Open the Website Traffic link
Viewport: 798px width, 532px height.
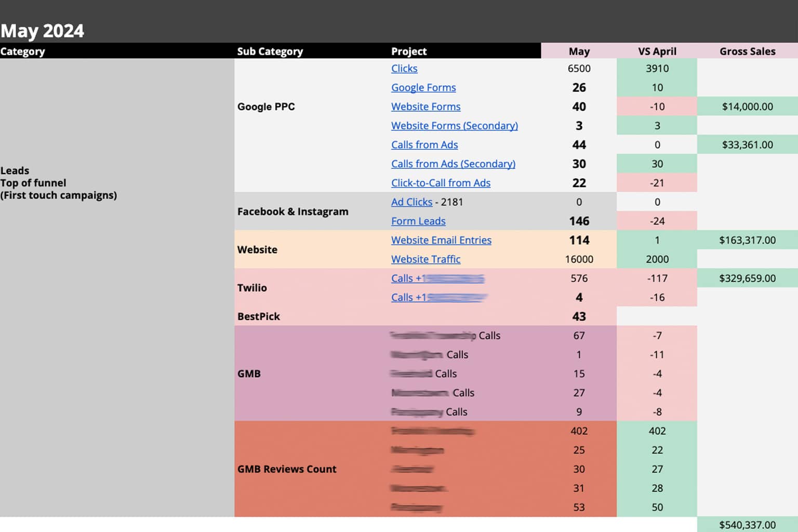[425, 259]
